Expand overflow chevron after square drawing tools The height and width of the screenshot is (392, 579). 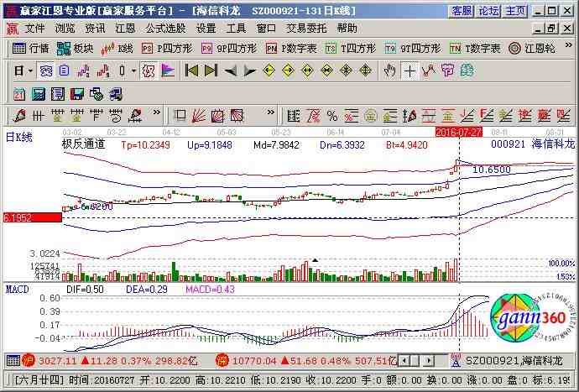tap(271, 112)
